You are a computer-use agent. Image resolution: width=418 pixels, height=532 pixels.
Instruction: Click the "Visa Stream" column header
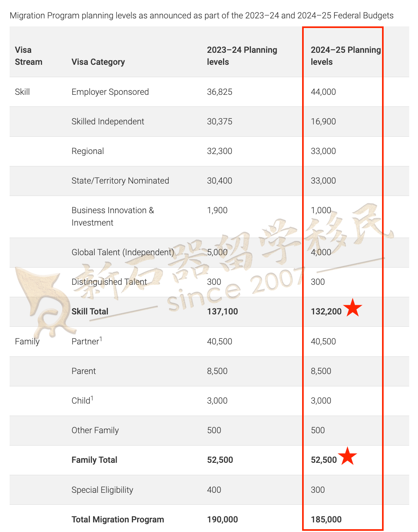coord(28,56)
